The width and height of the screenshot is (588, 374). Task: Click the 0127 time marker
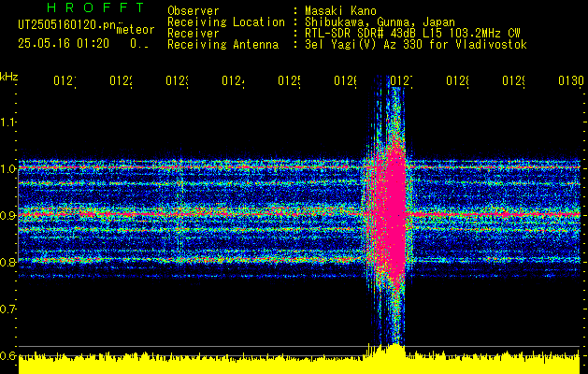[402, 81]
